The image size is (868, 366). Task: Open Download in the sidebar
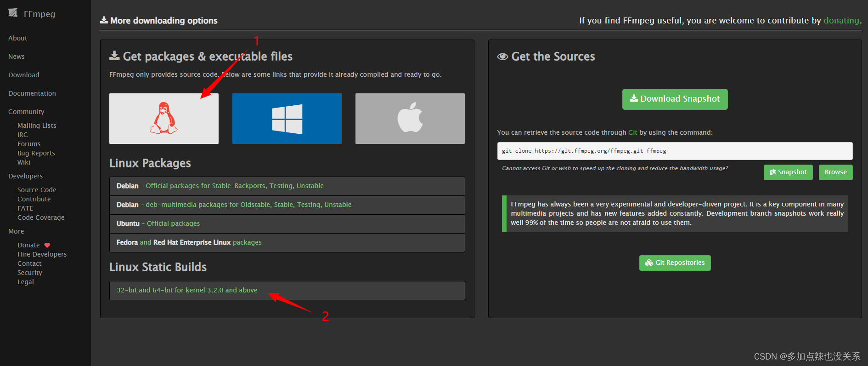click(x=24, y=75)
